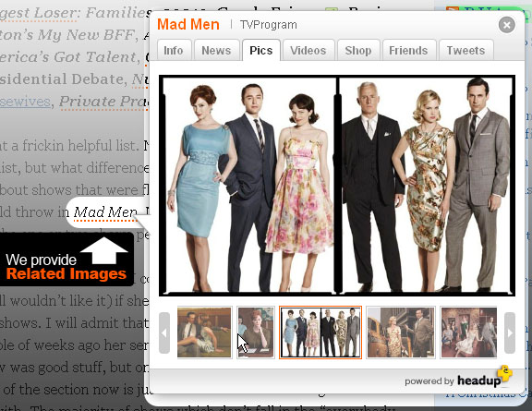The width and height of the screenshot is (532, 411).
Task: Select street scene with car thumbnail
Action: (401, 332)
